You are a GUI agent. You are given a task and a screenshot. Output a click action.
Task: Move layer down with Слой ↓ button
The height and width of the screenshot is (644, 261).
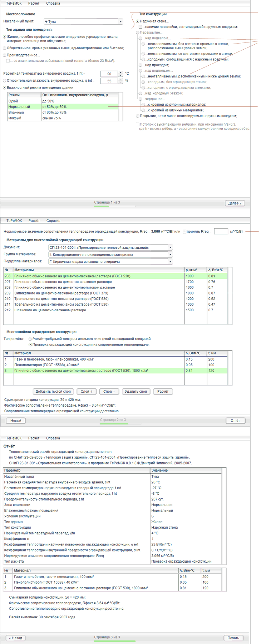pyautogui.click(x=109, y=391)
